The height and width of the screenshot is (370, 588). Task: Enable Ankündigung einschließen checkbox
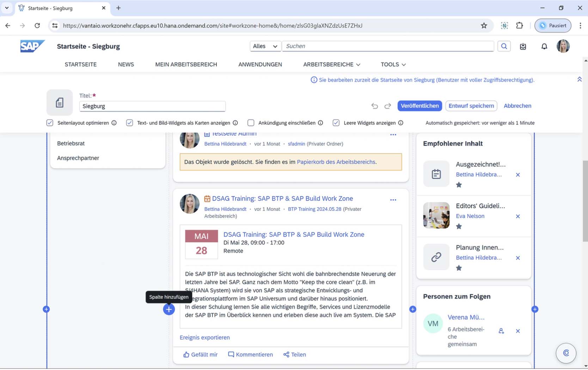tap(251, 123)
